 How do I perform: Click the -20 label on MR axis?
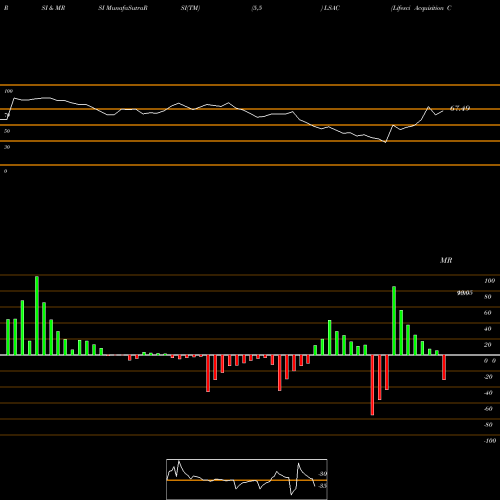[488, 377]
